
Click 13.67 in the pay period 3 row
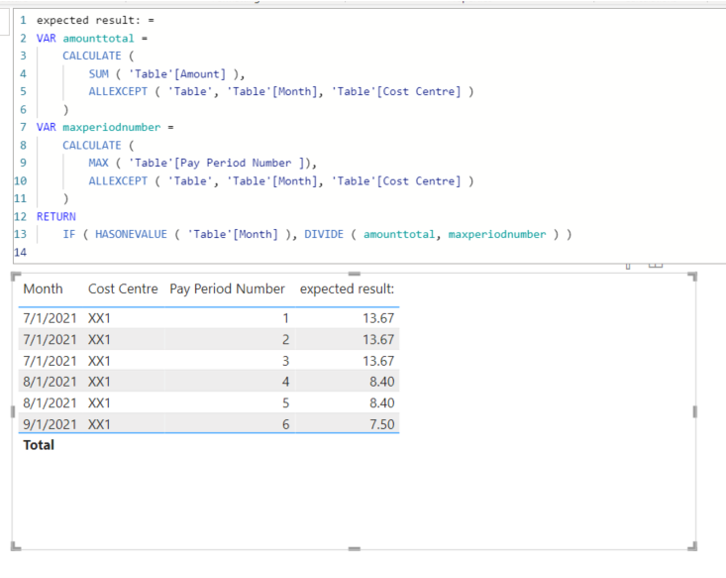tap(378, 361)
